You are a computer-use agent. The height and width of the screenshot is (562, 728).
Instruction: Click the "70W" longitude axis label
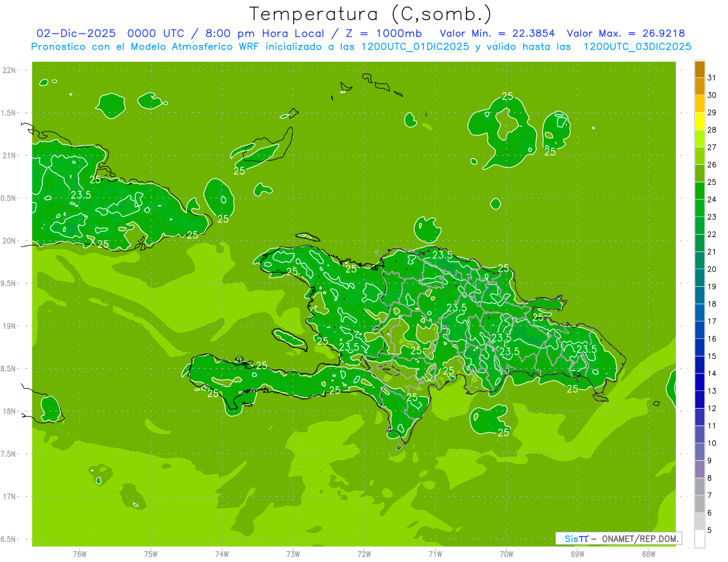click(x=507, y=554)
